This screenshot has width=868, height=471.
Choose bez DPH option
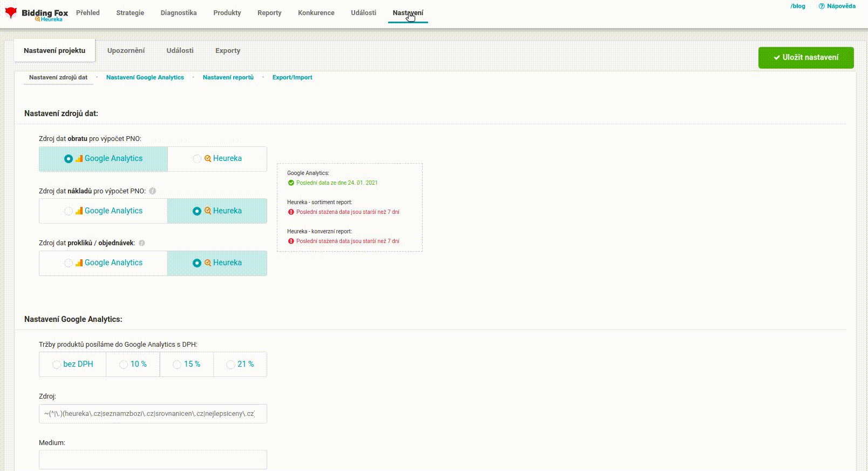(72, 365)
